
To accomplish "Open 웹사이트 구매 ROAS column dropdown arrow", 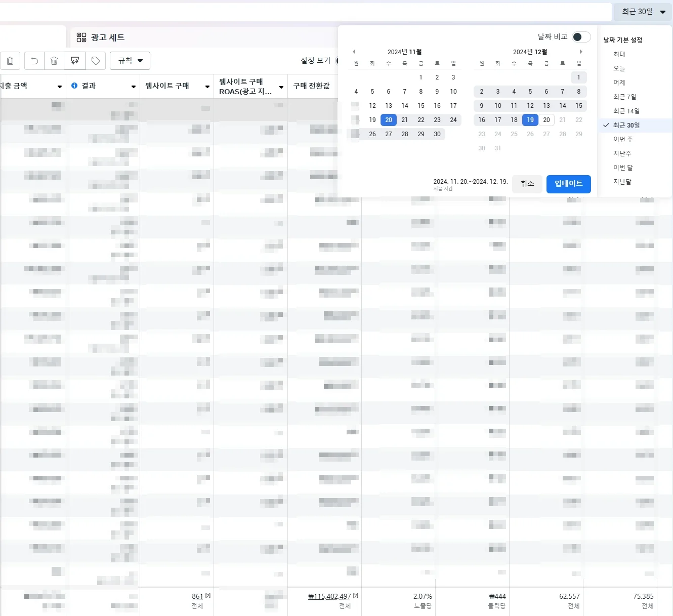I will coord(281,87).
